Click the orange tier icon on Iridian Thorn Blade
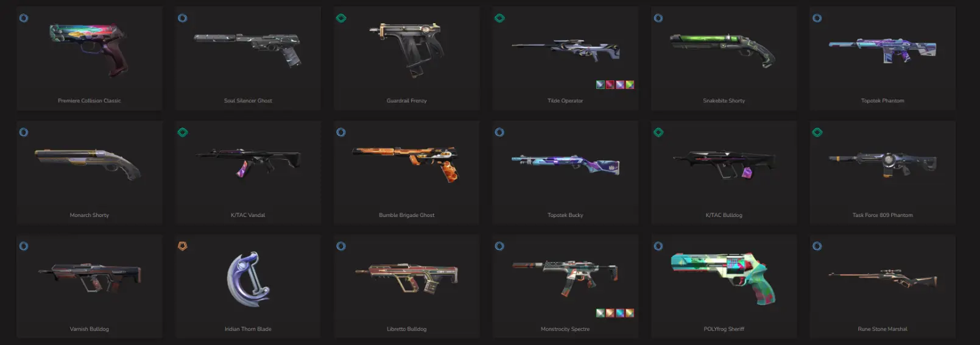The image size is (980, 345). (x=182, y=246)
